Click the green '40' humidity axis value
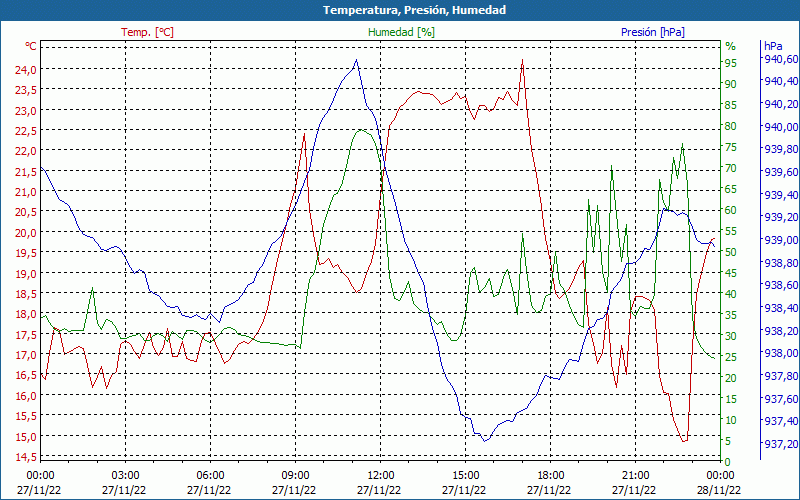800x500 pixels. click(731, 294)
